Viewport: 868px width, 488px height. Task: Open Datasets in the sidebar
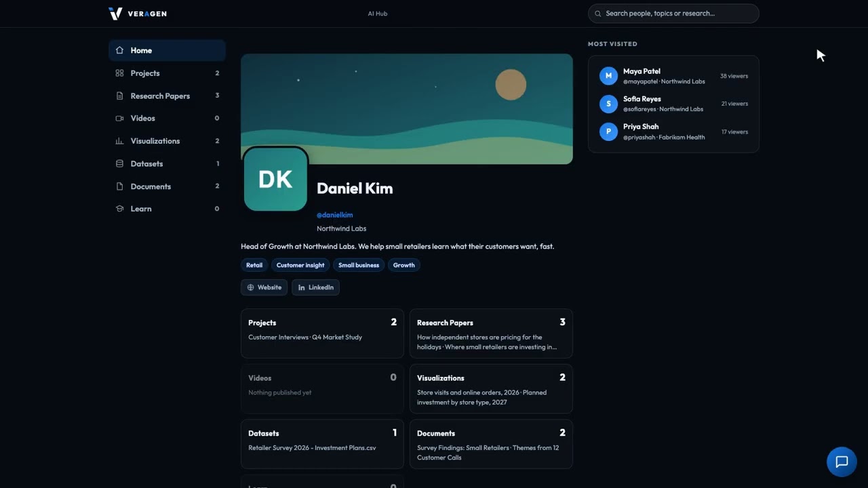[167, 163]
